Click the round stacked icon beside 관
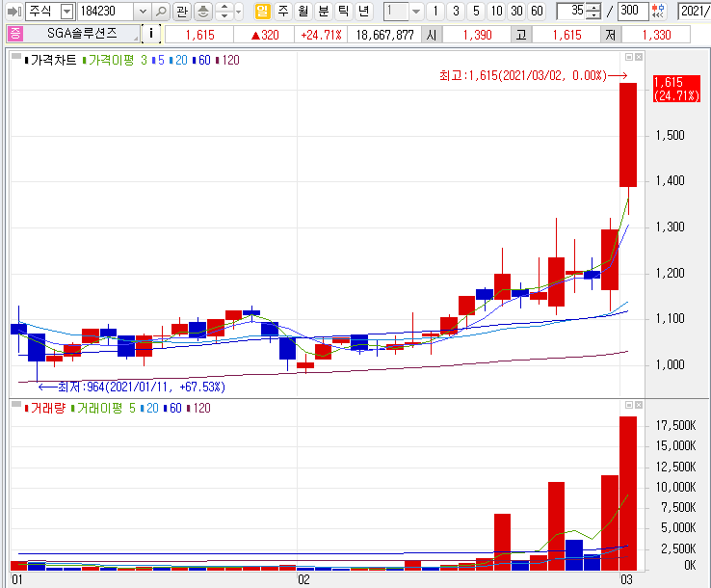 click(203, 12)
